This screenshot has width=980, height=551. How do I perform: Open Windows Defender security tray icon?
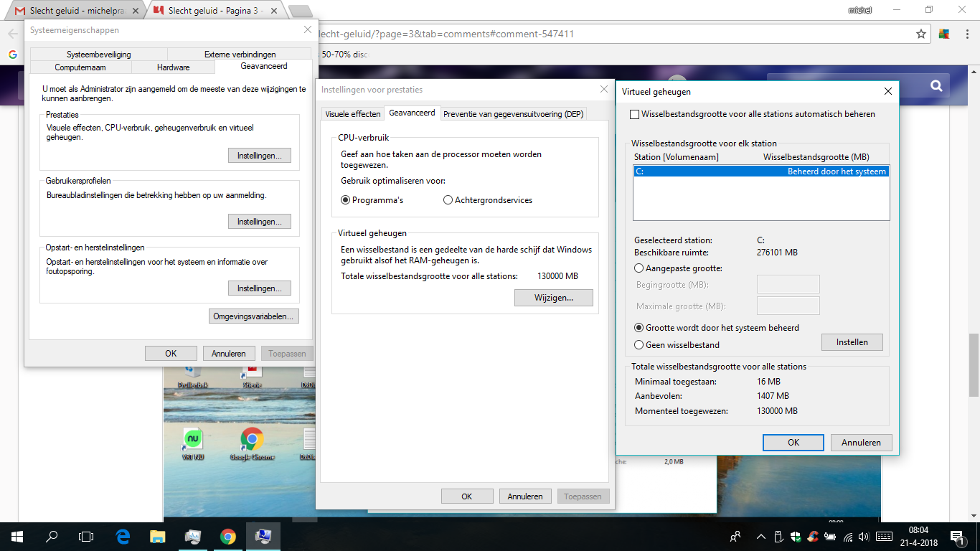(x=796, y=536)
